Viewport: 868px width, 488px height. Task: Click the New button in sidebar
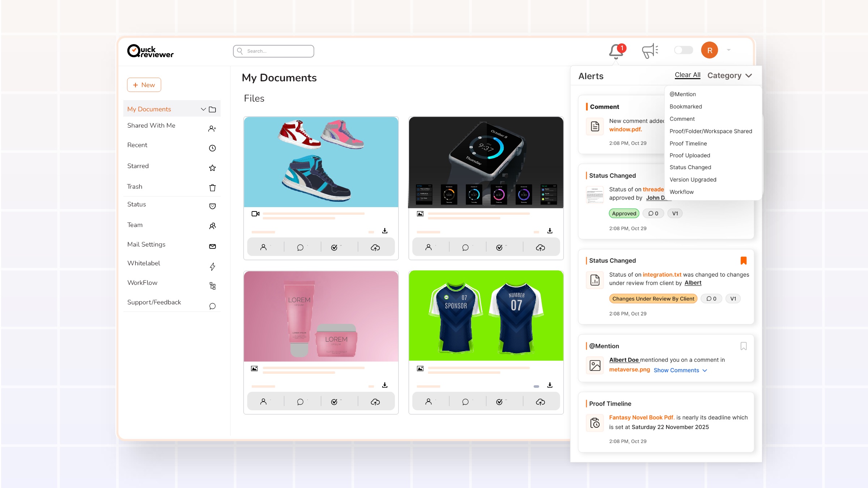coord(144,85)
